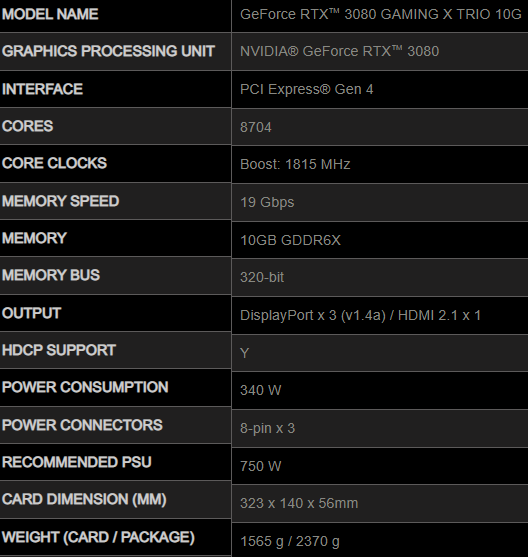Click the RECOMMENDED PSU label
The image size is (528, 557).
(x=76, y=462)
